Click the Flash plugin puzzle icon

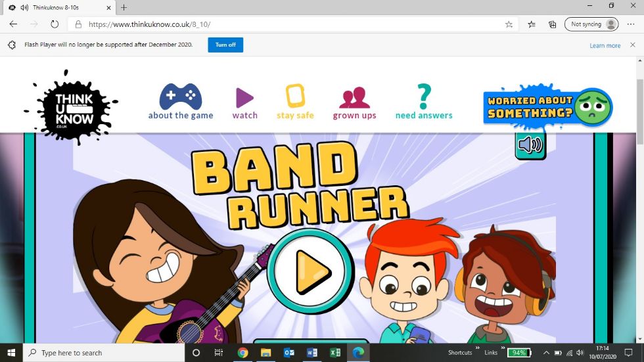click(x=12, y=45)
